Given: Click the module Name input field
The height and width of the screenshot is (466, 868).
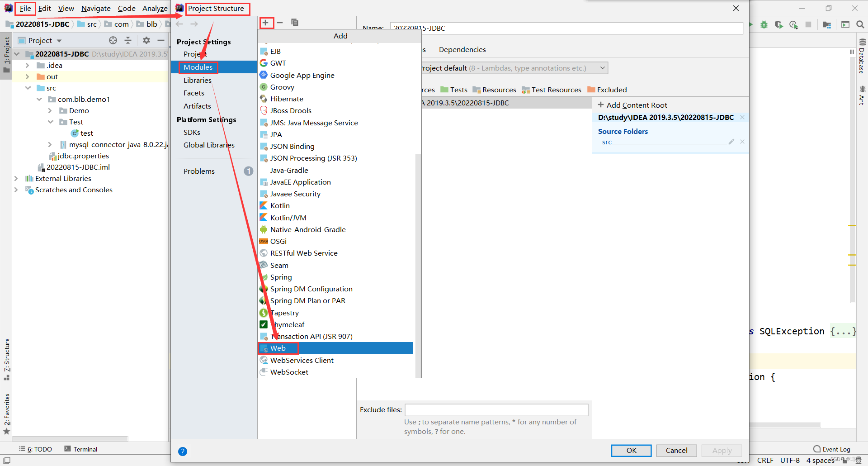Looking at the screenshot, I should click(x=566, y=28).
